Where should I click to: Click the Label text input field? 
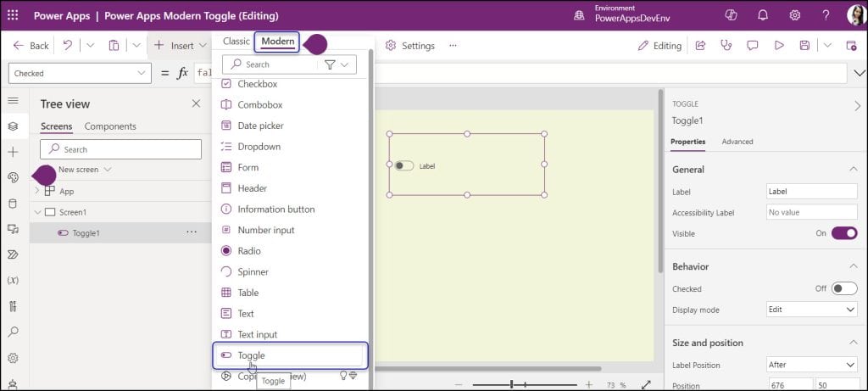click(x=811, y=191)
